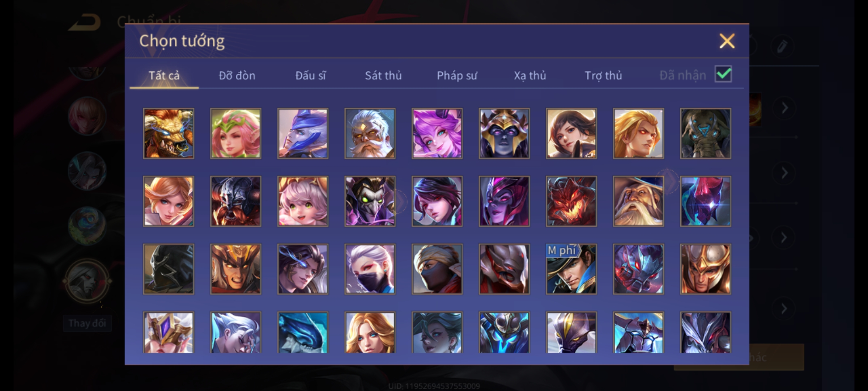Viewport: 868px width, 391px height.
Task: Select the golden-helmet angry warrior hero
Action: tap(235, 269)
